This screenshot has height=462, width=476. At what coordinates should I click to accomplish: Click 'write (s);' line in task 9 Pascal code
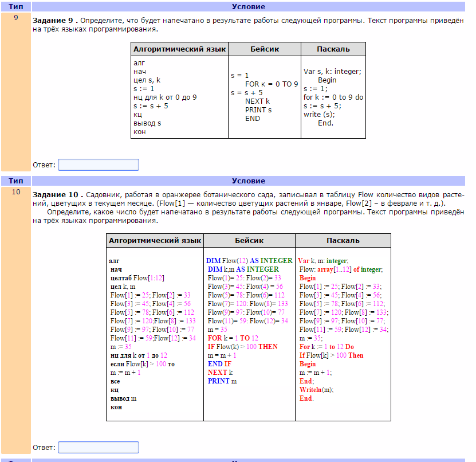click(x=319, y=114)
